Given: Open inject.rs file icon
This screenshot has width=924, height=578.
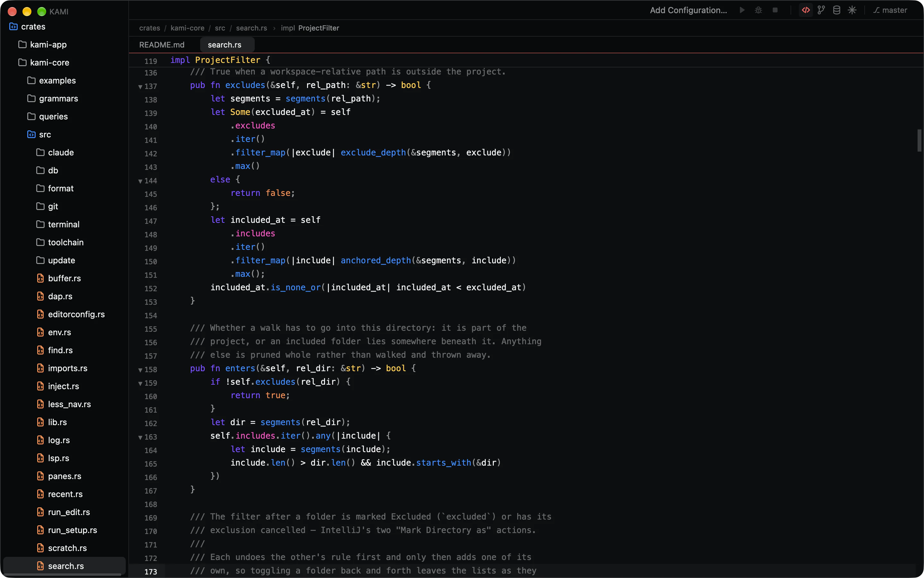Looking at the screenshot, I should [x=40, y=386].
